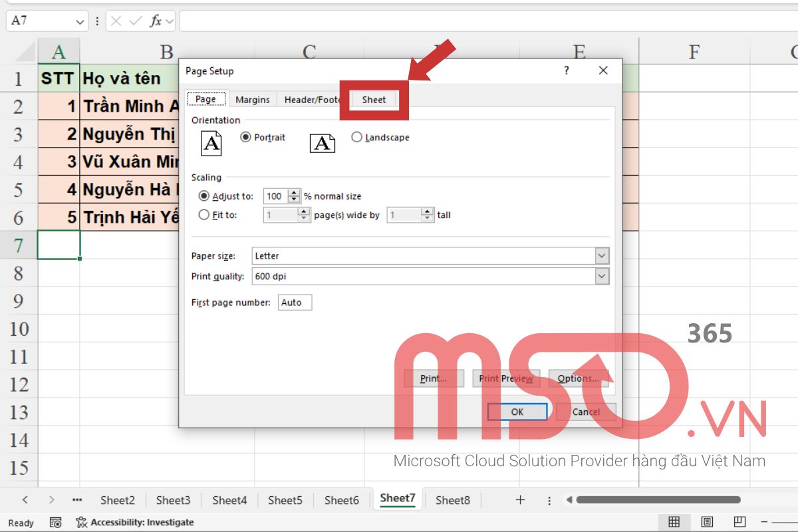Click the Print... button

[433, 378]
